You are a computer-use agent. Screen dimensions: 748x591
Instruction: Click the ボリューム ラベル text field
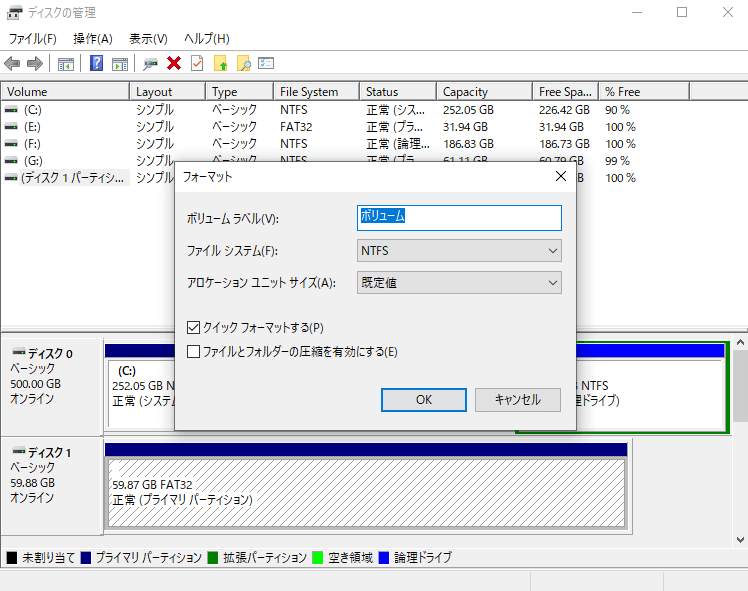click(x=459, y=218)
